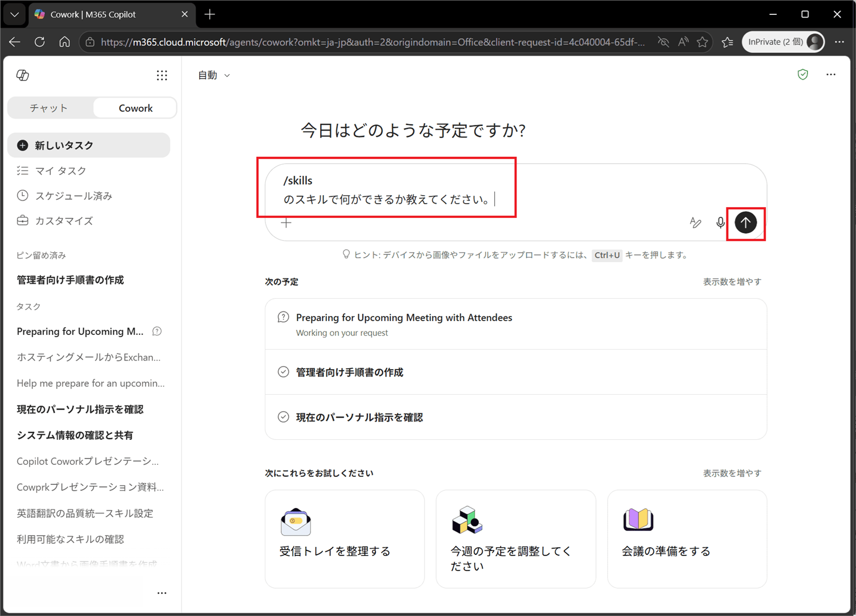Expand the 自動 mode dropdown

214,75
